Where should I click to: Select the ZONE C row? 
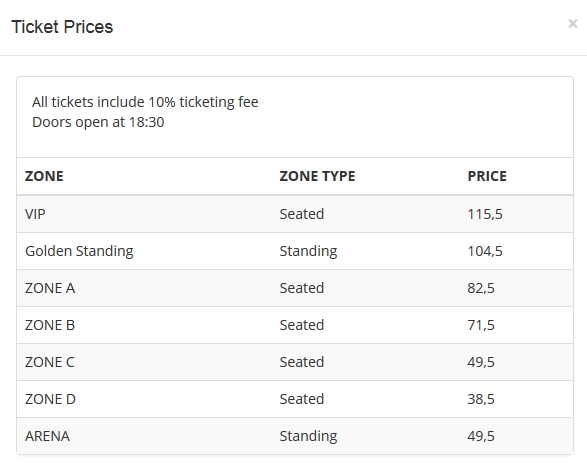(295, 362)
